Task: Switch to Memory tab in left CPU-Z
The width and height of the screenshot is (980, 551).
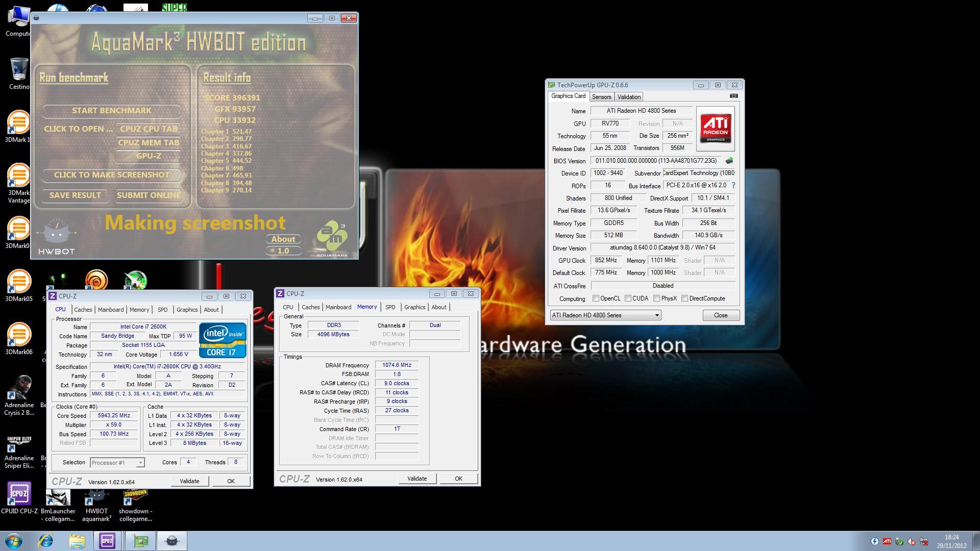Action: [139, 310]
